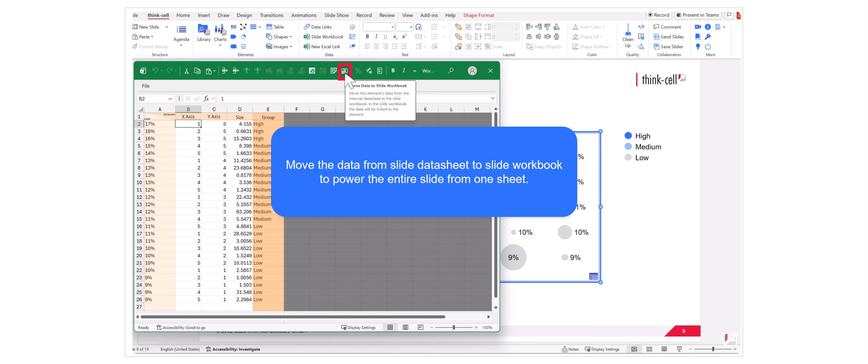Expand the formula bar
This screenshot has height=364, width=868.
point(493,98)
